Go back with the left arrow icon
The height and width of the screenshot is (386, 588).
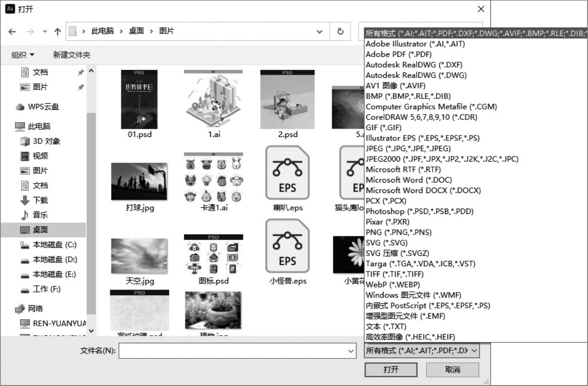(x=12, y=32)
